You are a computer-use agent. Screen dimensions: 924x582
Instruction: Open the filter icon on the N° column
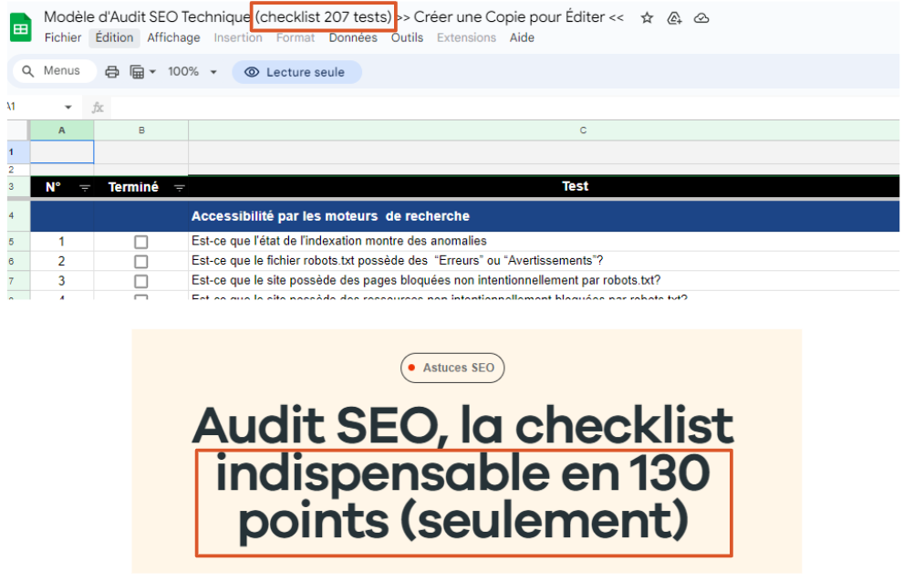pyautogui.click(x=85, y=187)
